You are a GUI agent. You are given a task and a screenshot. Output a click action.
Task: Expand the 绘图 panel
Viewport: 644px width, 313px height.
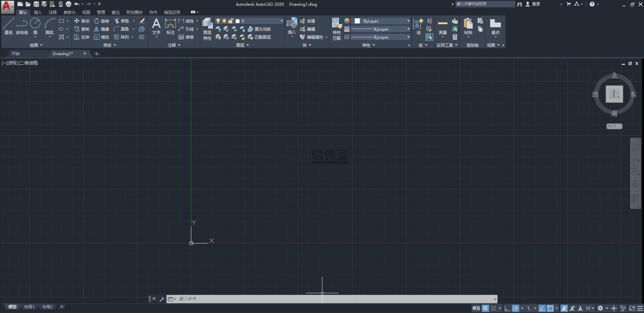click(x=36, y=45)
